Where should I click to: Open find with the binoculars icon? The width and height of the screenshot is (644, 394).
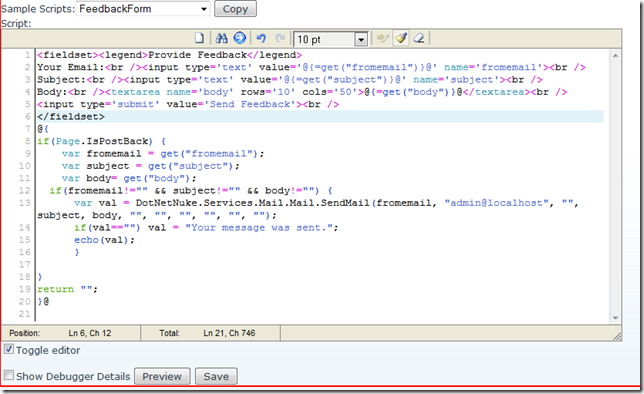222,39
